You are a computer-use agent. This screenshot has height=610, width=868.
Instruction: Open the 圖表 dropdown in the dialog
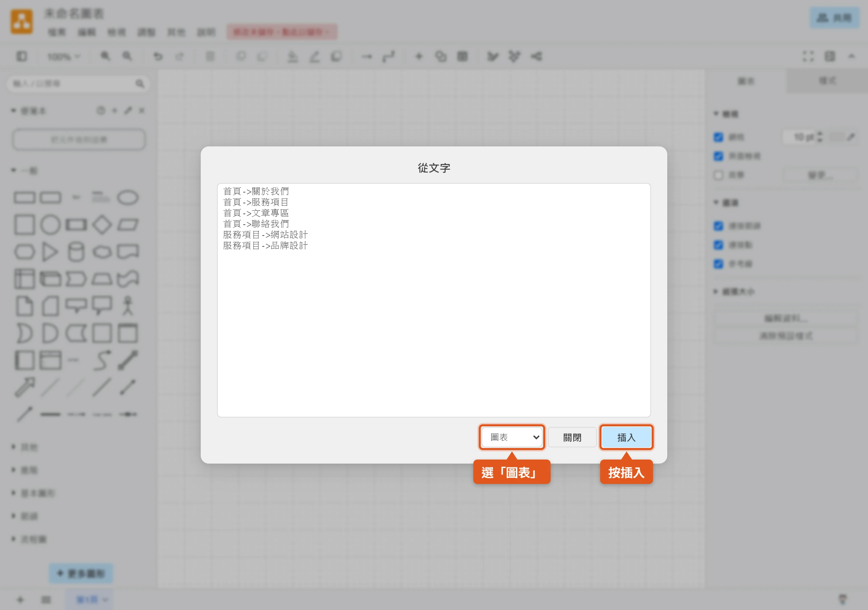512,437
